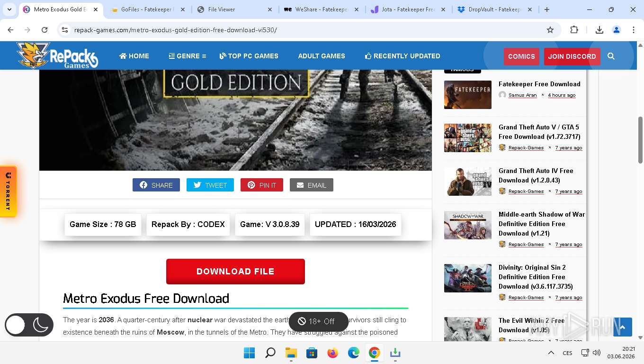Go back to previous page
The image size is (644, 364).
coord(10,30)
